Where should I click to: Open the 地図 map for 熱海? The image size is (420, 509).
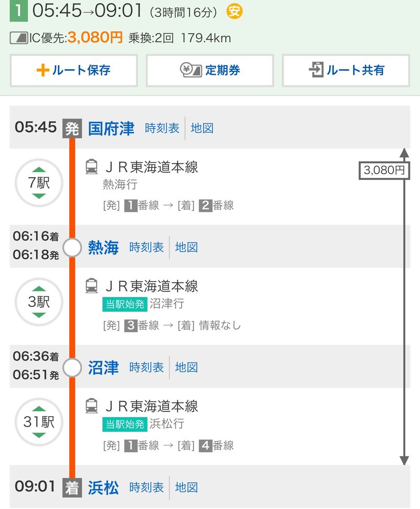pyautogui.click(x=186, y=247)
